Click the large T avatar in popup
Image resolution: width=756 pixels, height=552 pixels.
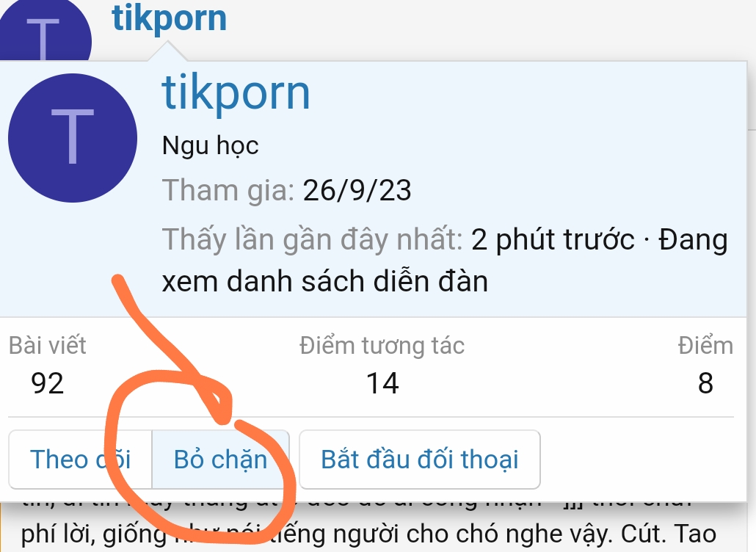[73, 138]
